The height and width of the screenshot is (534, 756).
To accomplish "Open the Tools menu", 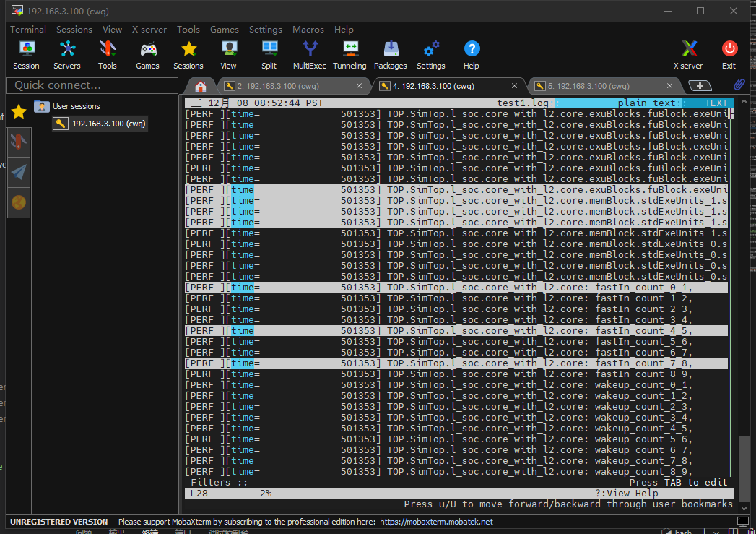I will point(188,30).
